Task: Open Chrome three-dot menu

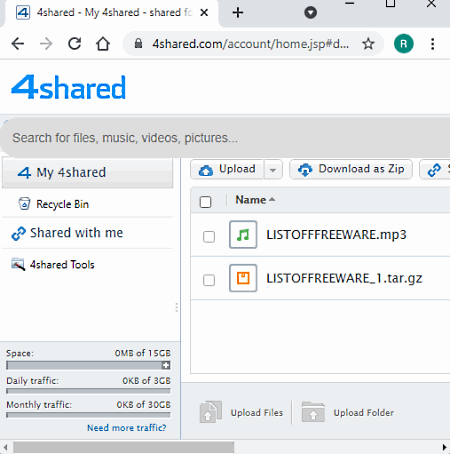Action: point(433,44)
